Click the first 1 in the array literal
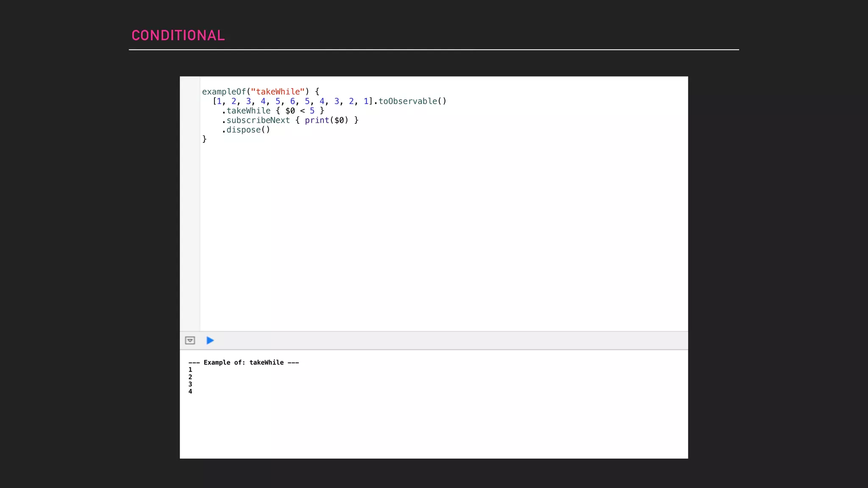The height and width of the screenshot is (488, 868). (219, 101)
